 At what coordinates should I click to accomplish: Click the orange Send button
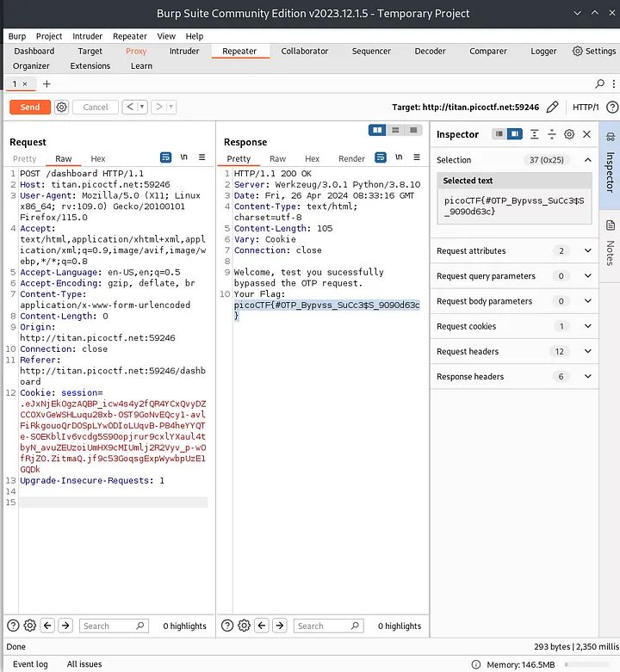[x=30, y=108]
